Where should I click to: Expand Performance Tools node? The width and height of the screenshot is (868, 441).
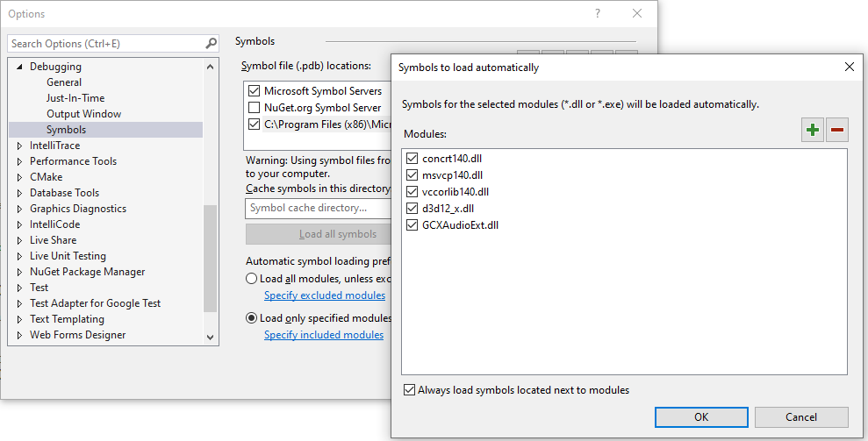19,161
